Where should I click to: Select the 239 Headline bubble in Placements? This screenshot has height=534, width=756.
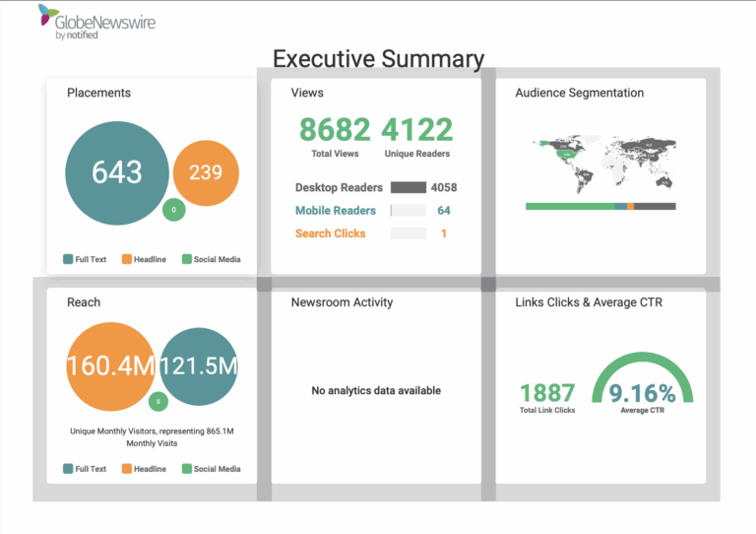[x=206, y=172]
